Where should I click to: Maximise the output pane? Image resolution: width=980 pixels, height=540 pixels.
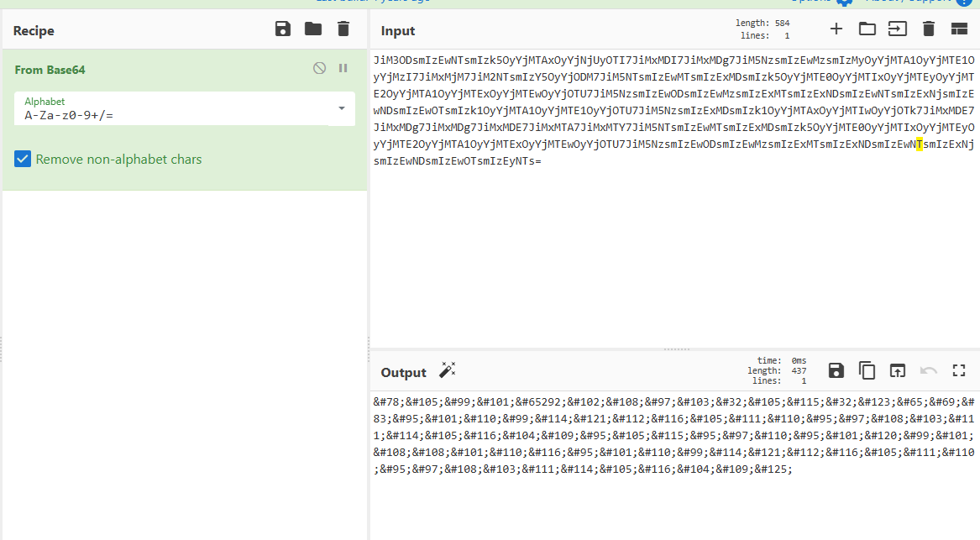pyautogui.click(x=959, y=370)
